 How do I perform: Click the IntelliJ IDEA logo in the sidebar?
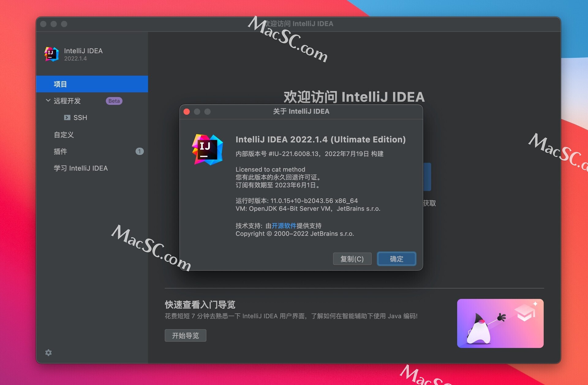point(51,54)
